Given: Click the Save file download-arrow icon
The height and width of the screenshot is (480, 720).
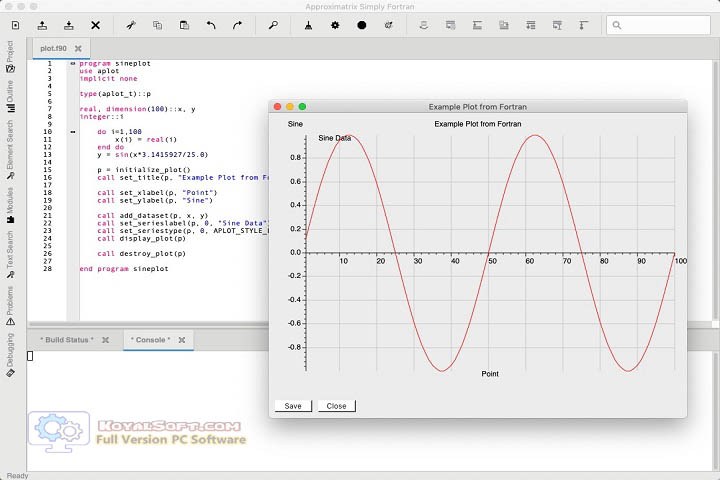Looking at the screenshot, I should point(69,25).
